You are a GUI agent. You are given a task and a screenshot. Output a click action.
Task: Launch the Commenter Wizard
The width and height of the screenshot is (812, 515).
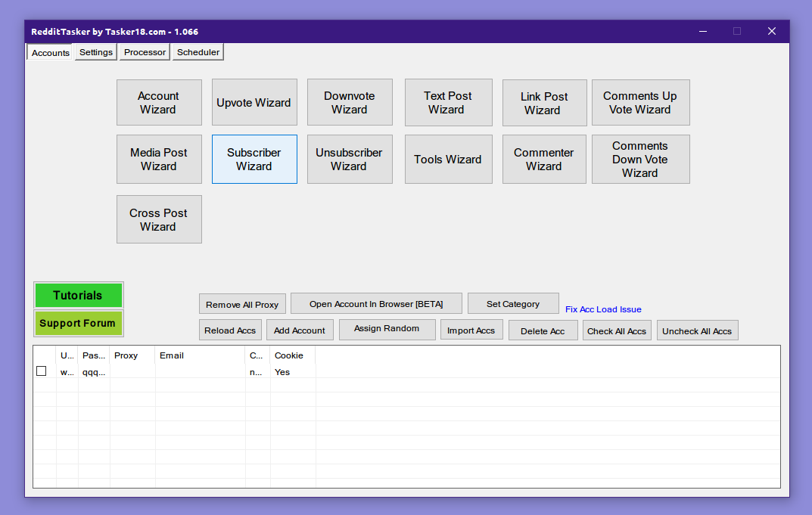(544, 160)
